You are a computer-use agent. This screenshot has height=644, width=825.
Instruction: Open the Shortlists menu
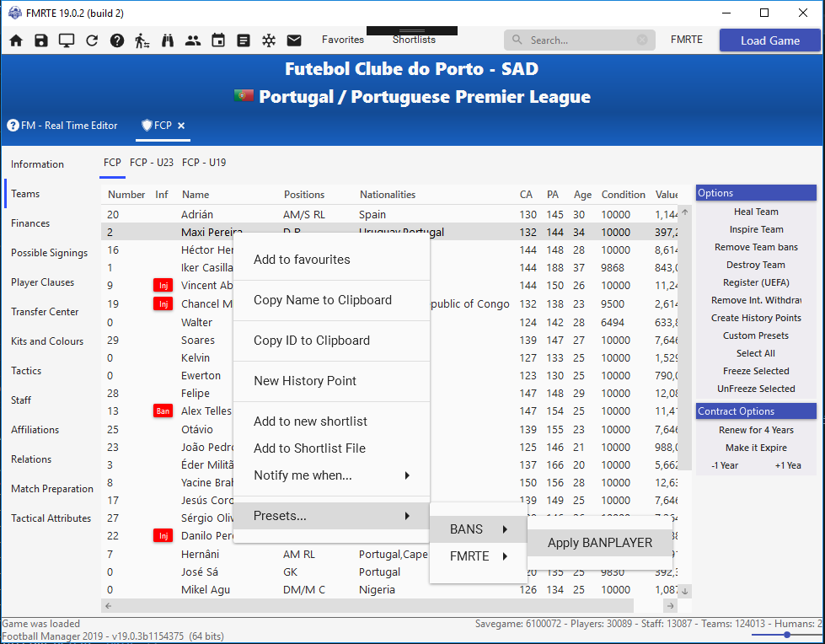click(414, 40)
